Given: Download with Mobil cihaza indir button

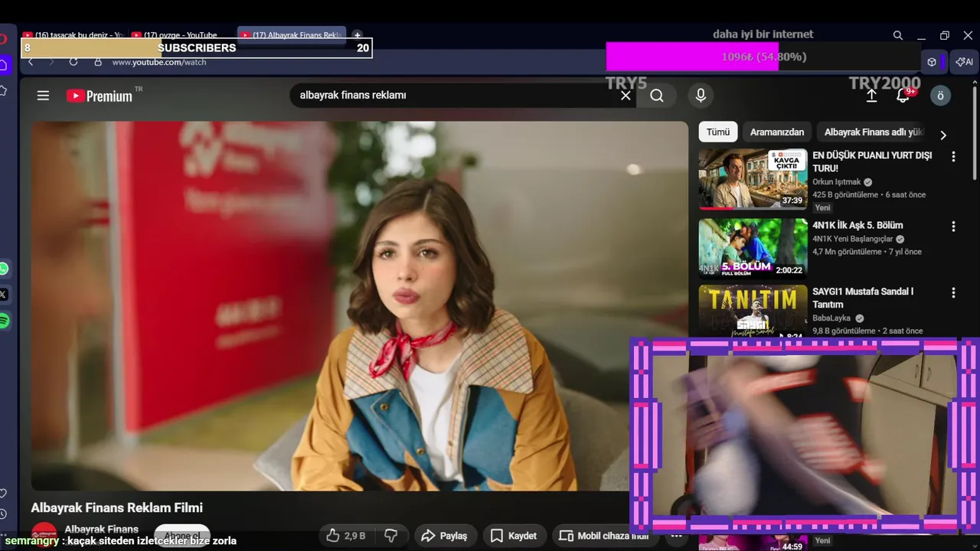Looking at the screenshot, I should tap(603, 536).
